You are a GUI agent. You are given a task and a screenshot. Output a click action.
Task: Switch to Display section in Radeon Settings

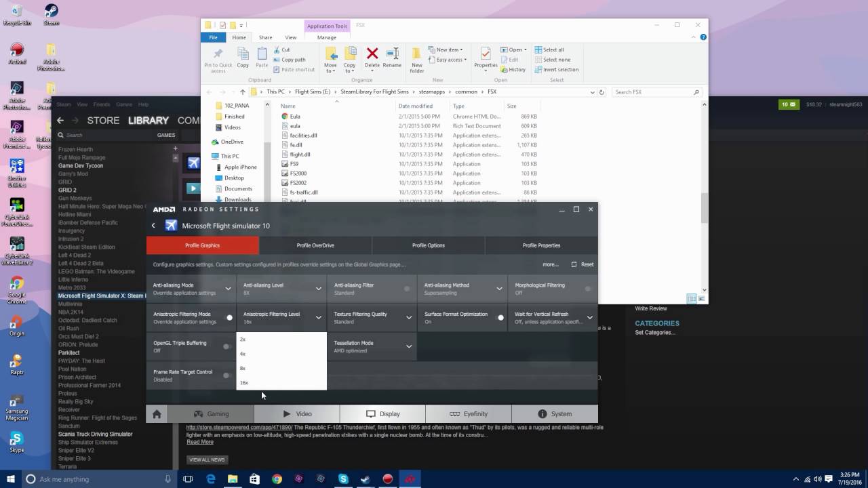coord(382,413)
